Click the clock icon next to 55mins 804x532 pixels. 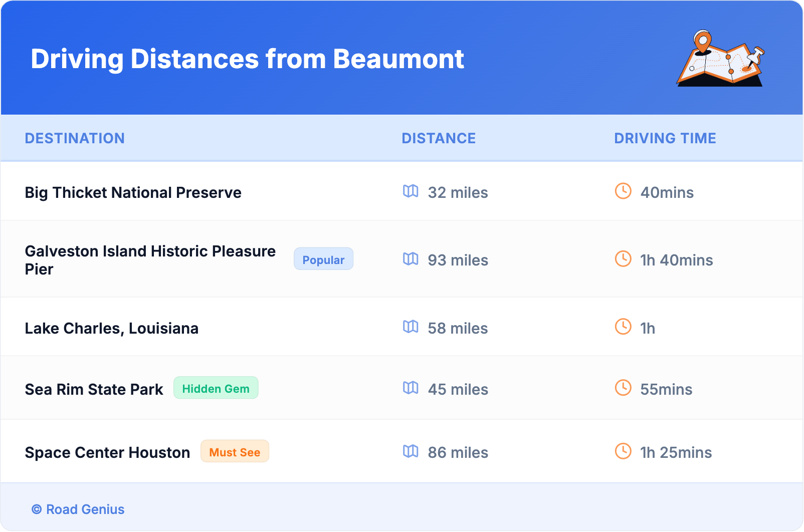[623, 388]
